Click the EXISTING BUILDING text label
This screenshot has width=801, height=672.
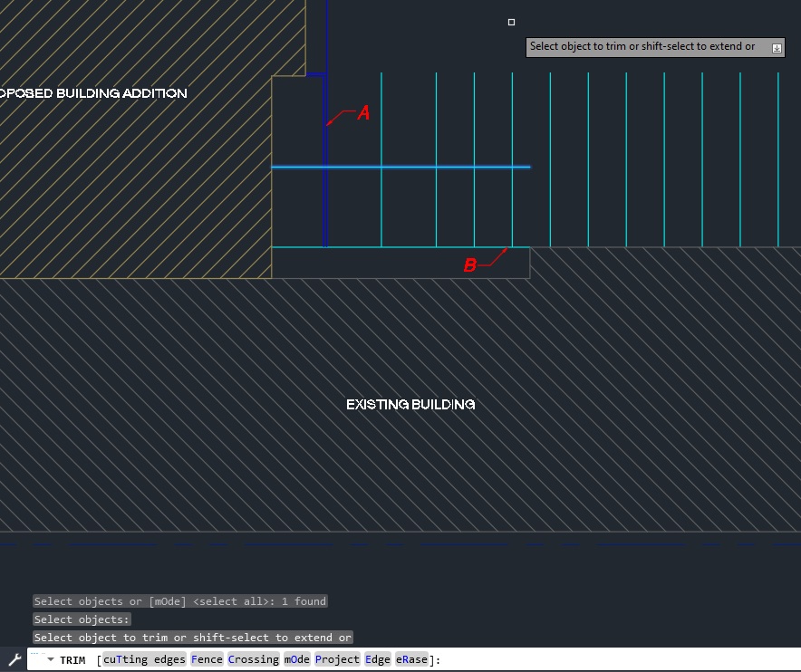(x=410, y=404)
